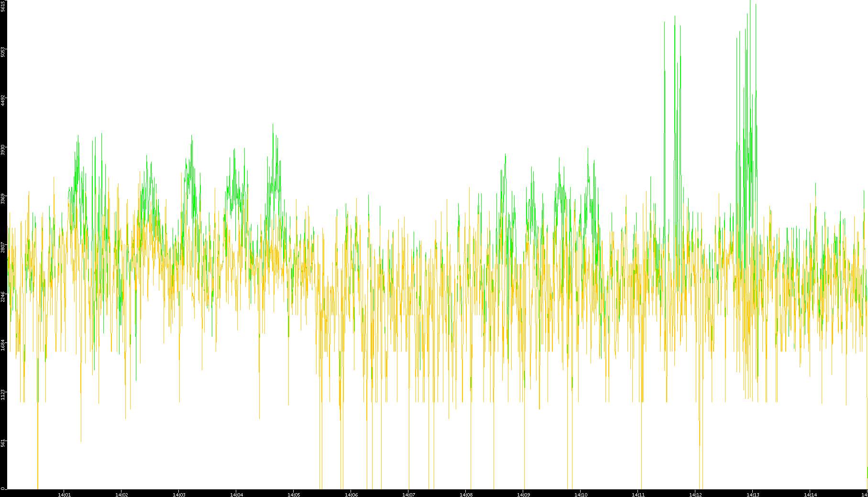868x497 pixels.
Task: Select the 14:09 tick label
Action: [523, 495]
